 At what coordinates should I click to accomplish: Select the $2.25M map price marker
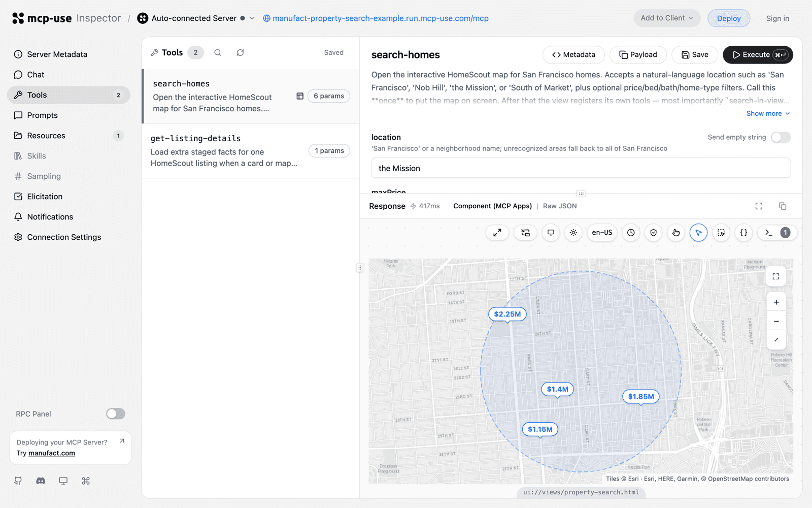(x=507, y=314)
